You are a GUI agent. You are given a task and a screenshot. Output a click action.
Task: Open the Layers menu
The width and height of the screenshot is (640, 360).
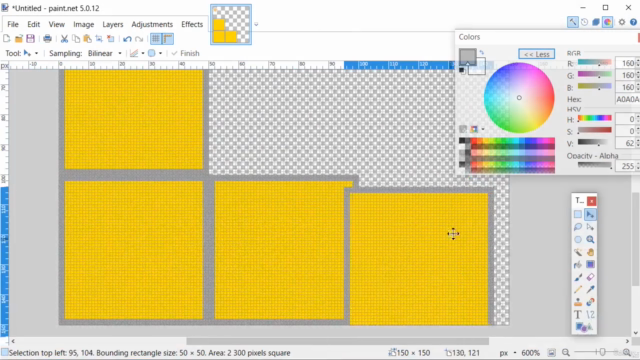tap(113, 24)
